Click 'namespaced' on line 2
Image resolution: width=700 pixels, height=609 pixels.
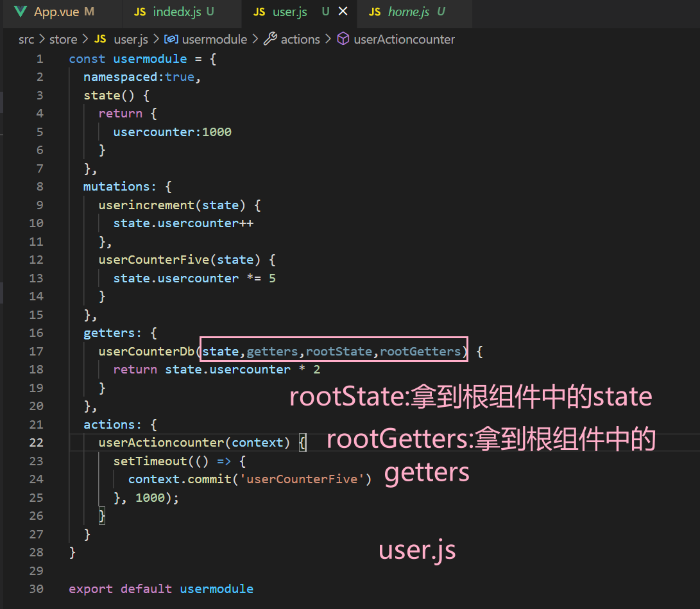(x=121, y=77)
